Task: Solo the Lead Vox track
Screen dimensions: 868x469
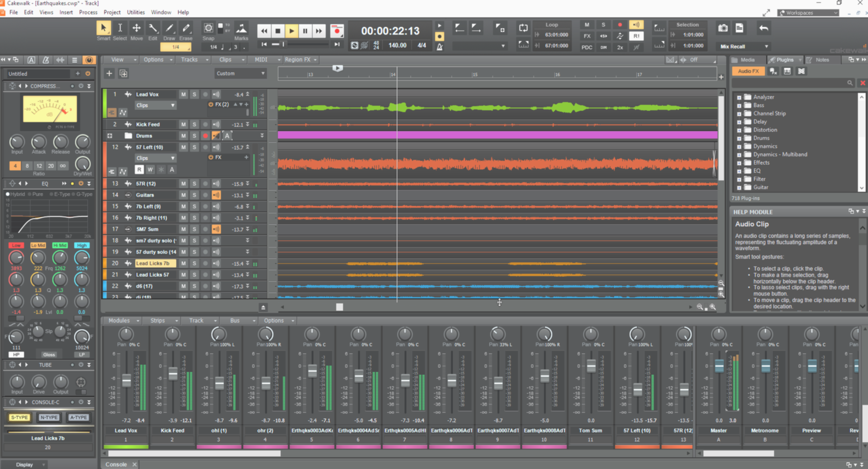Action: click(194, 94)
